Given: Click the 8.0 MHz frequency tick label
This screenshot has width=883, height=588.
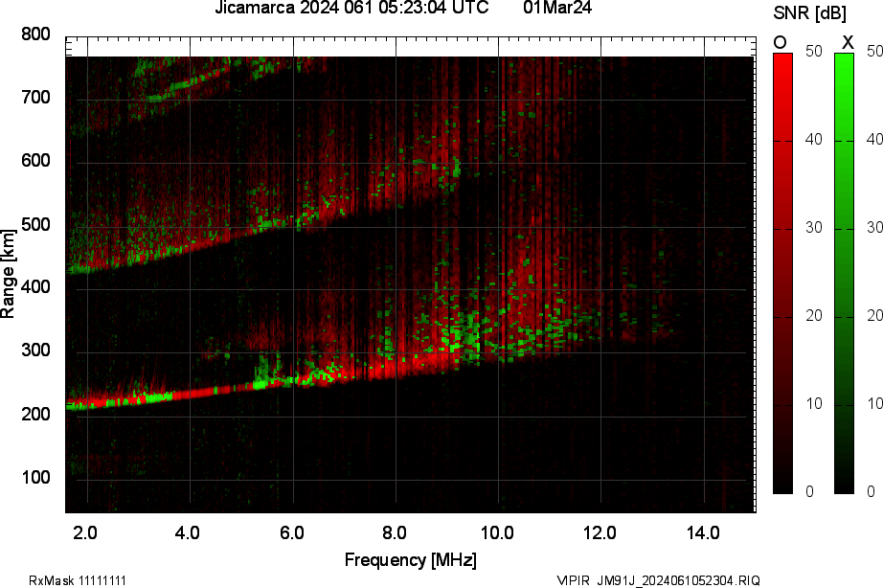Looking at the screenshot, I should [x=395, y=532].
